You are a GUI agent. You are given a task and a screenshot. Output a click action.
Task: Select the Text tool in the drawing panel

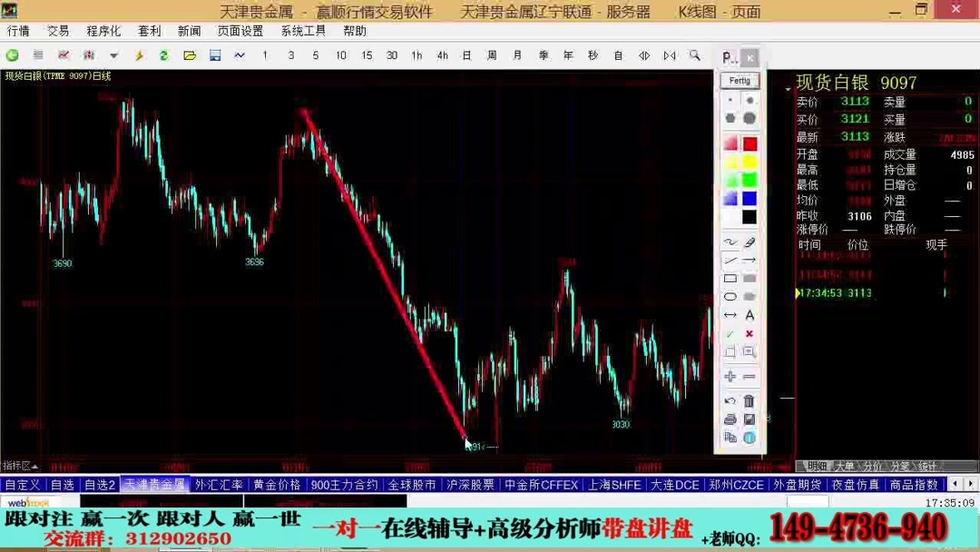click(749, 314)
